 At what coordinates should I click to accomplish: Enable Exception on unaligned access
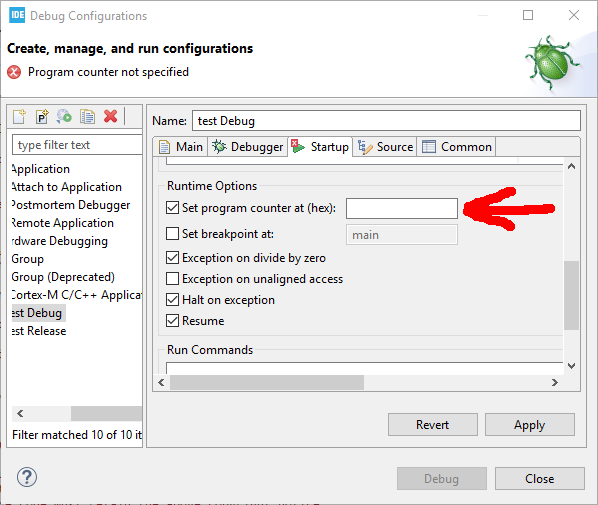(x=172, y=279)
